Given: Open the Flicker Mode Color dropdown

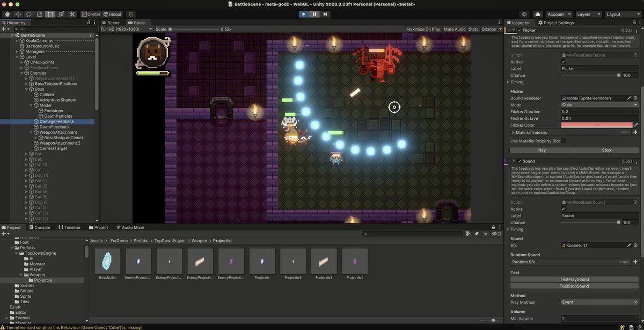Looking at the screenshot, I should (x=599, y=105).
